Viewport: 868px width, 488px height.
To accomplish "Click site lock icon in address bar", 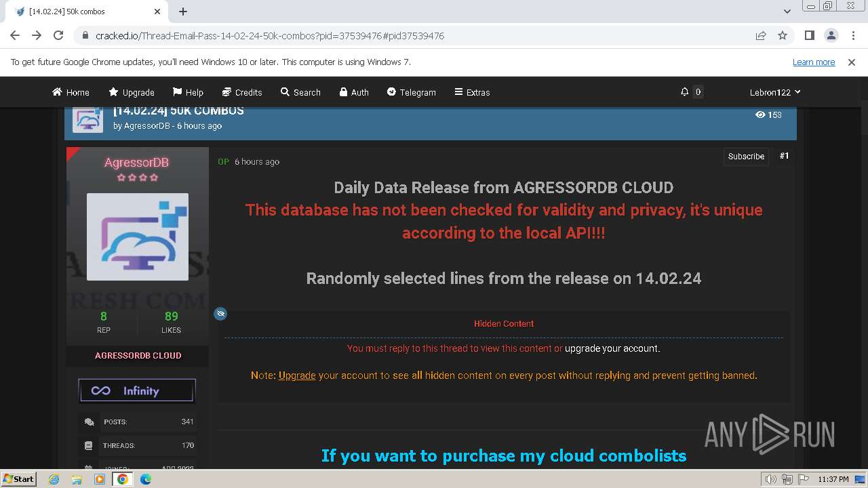I will (85, 35).
